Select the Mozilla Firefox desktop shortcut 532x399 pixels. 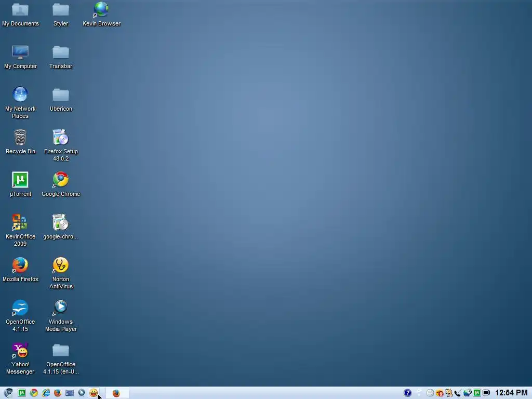coord(20,270)
